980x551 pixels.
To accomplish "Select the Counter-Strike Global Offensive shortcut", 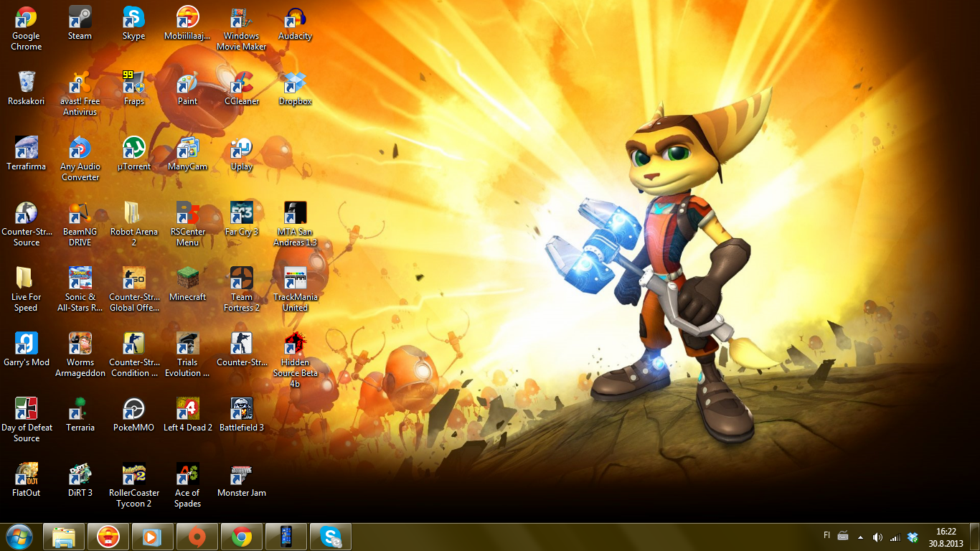I will [x=133, y=290].
